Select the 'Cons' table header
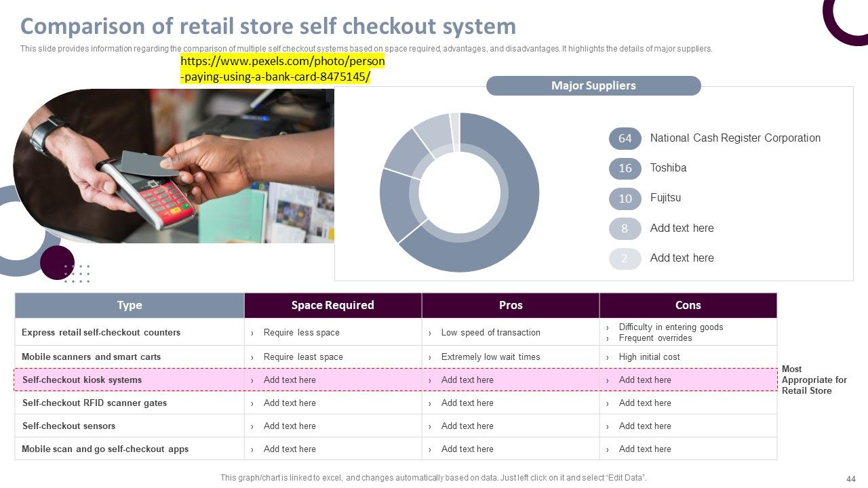The image size is (868, 488). click(x=688, y=305)
